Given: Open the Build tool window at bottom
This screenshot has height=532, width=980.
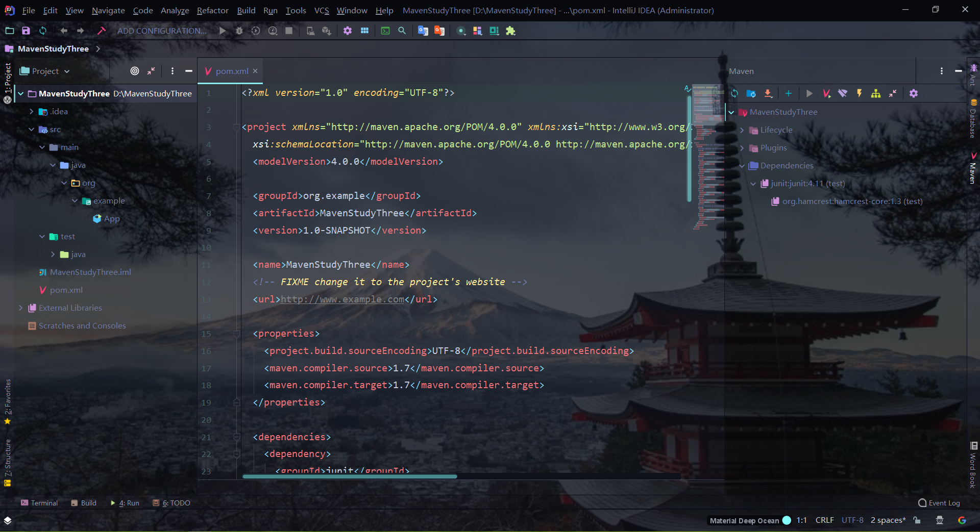Looking at the screenshot, I should 84,503.
